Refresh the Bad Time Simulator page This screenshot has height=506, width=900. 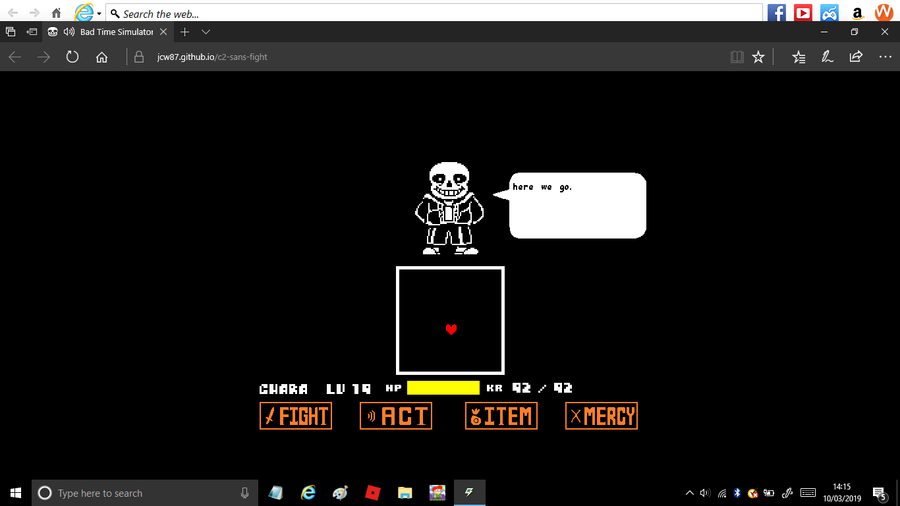click(x=72, y=57)
